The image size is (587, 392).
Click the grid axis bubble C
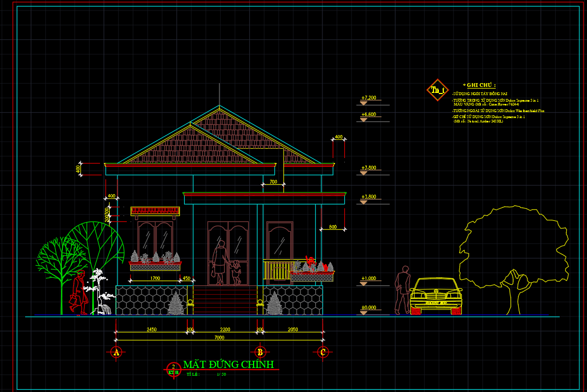[x=323, y=352]
